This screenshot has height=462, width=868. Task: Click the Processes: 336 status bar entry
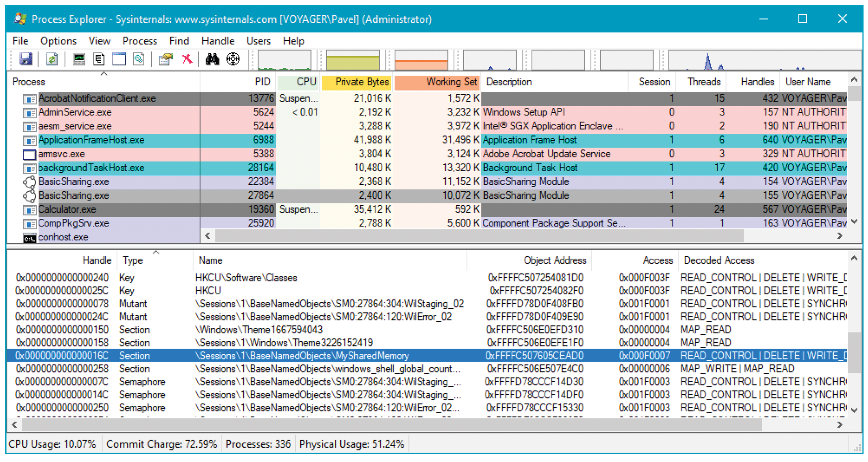tap(258, 445)
